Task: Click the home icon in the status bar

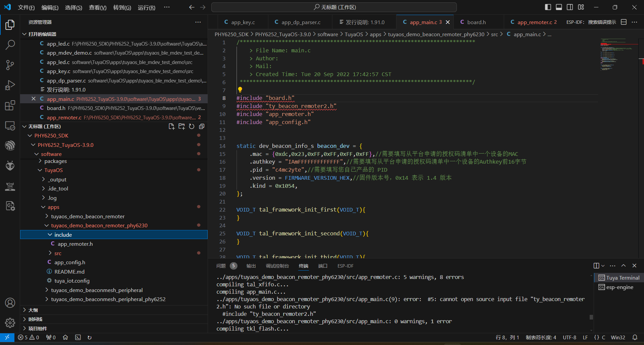Action: click(x=65, y=337)
